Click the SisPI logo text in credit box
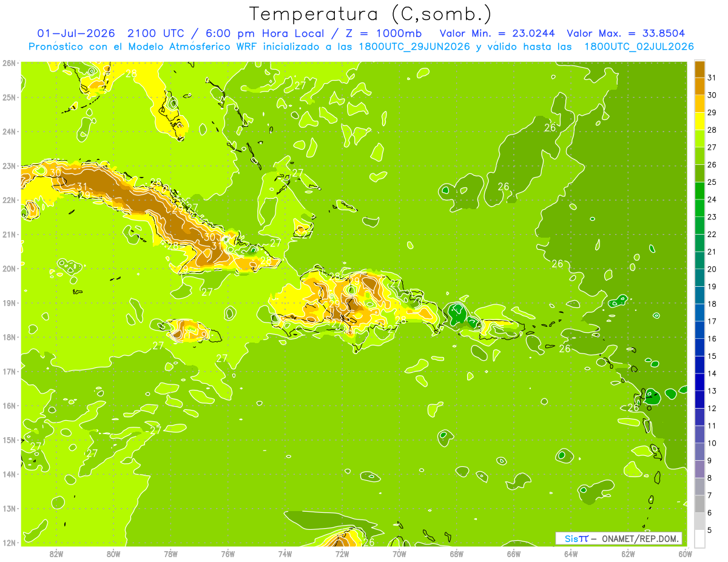 click(x=576, y=538)
